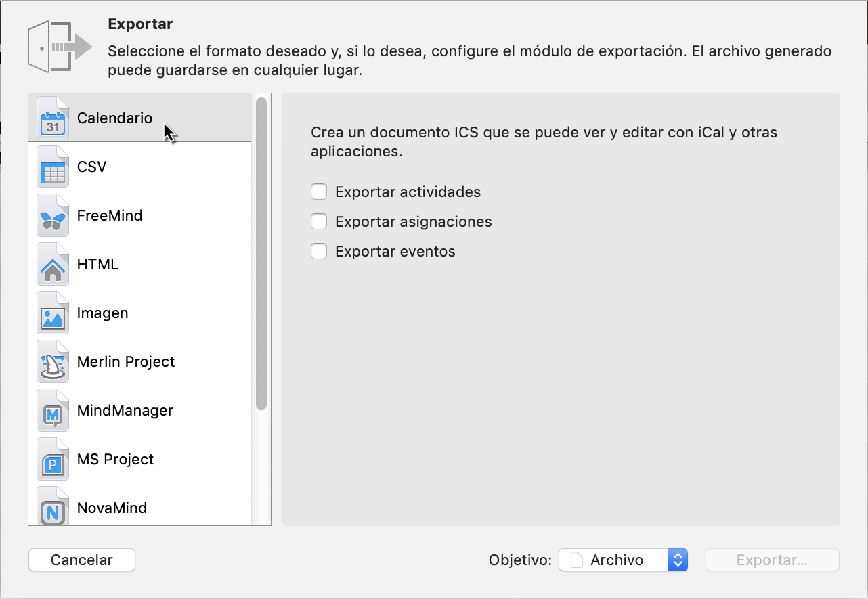Click the Archivo selector arrows
Viewport: 868px width, 599px height.
(677, 560)
